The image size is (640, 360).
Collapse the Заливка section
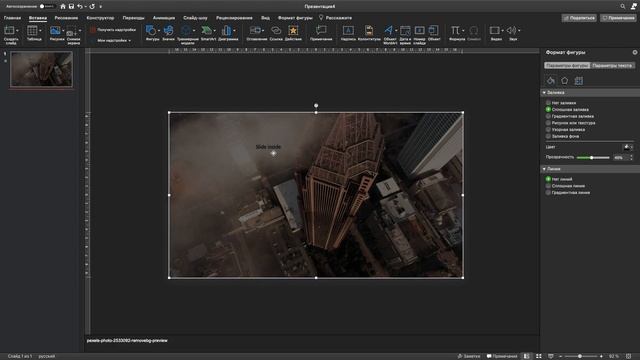tap(544, 93)
